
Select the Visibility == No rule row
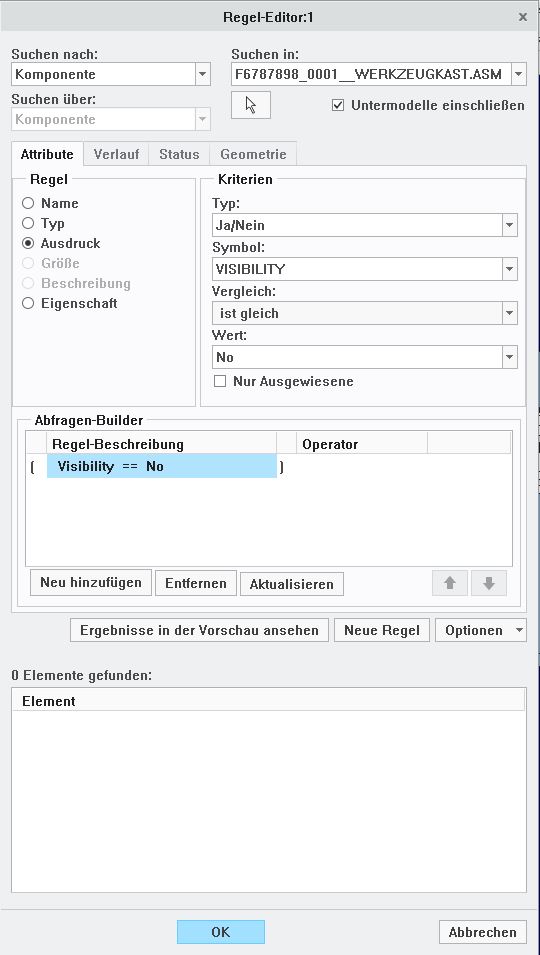pyautogui.click(x=161, y=467)
